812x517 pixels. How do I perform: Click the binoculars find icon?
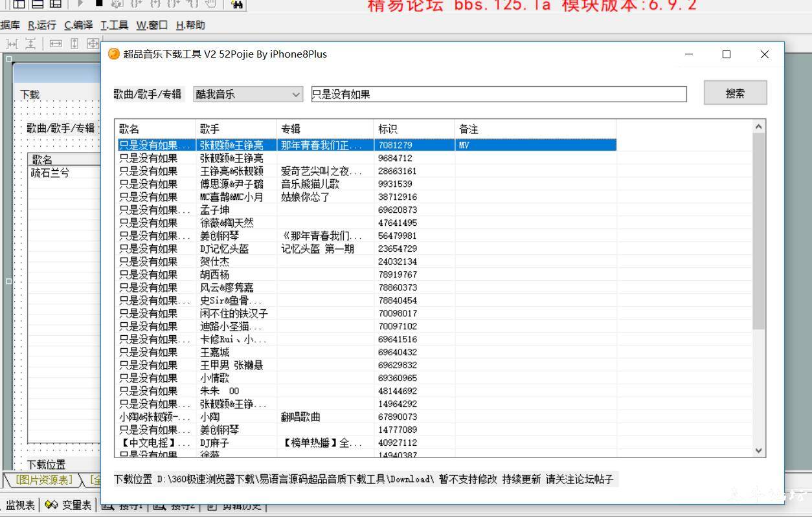pyautogui.click(x=237, y=4)
